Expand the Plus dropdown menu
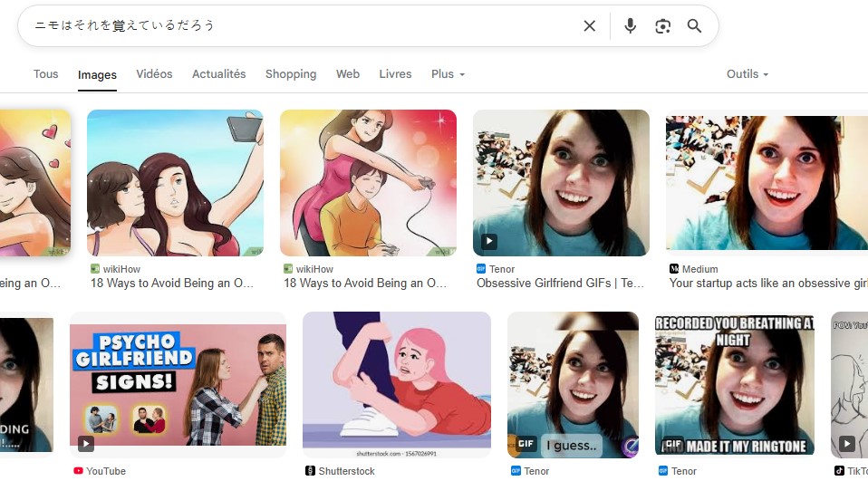The width and height of the screenshot is (868, 481). pos(448,74)
